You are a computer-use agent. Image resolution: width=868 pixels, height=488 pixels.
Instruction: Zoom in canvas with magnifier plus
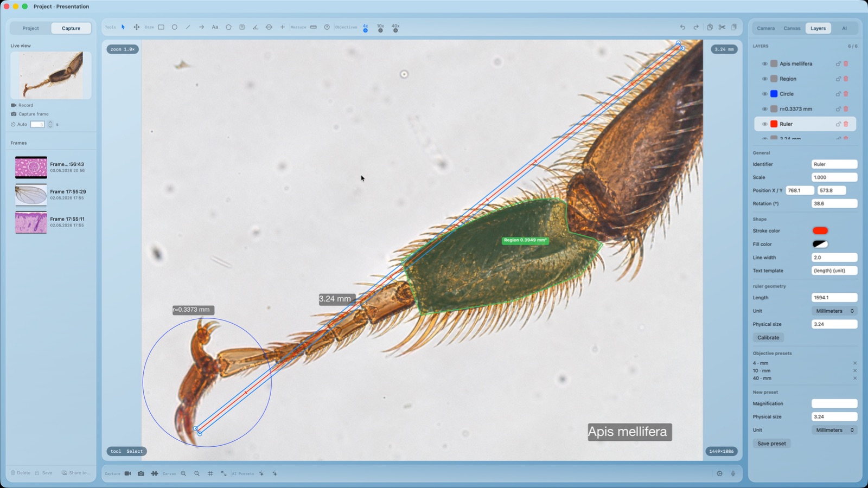coord(183,473)
